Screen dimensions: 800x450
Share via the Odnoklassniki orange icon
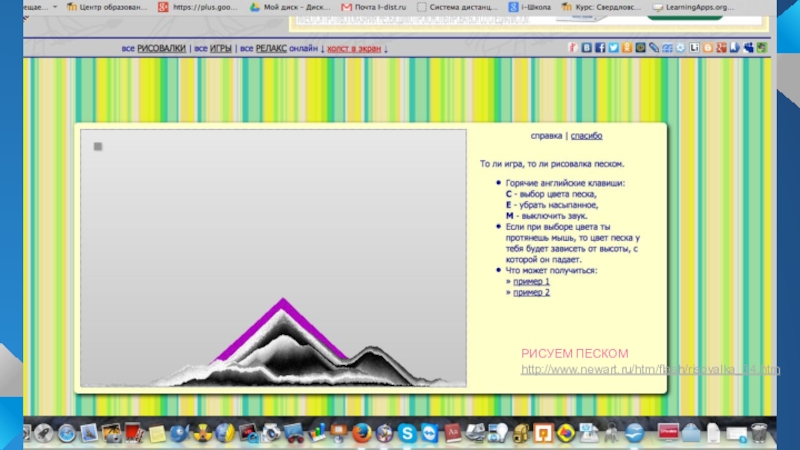(627, 47)
